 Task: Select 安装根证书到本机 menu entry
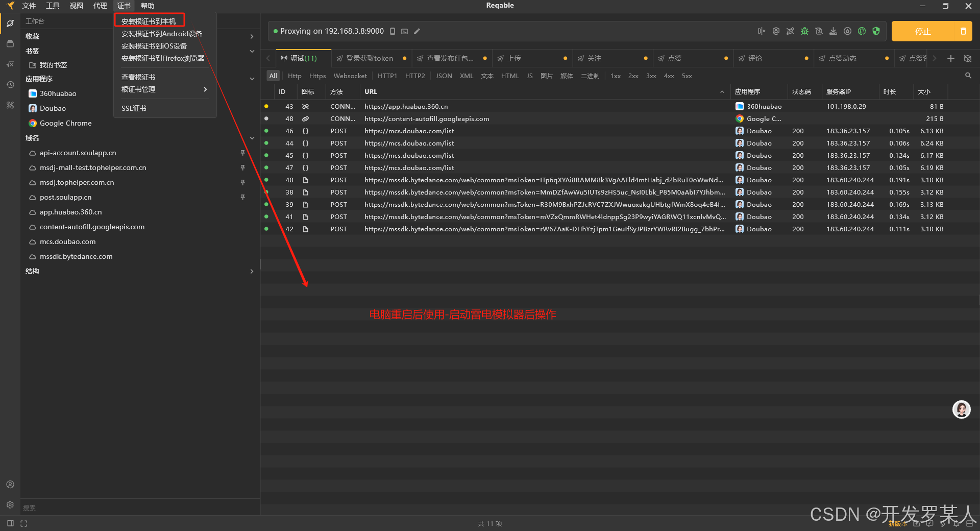[149, 21]
